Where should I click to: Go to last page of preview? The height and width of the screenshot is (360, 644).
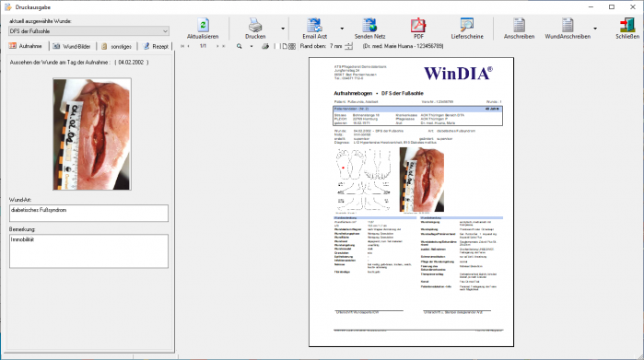click(x=224, y=46)
